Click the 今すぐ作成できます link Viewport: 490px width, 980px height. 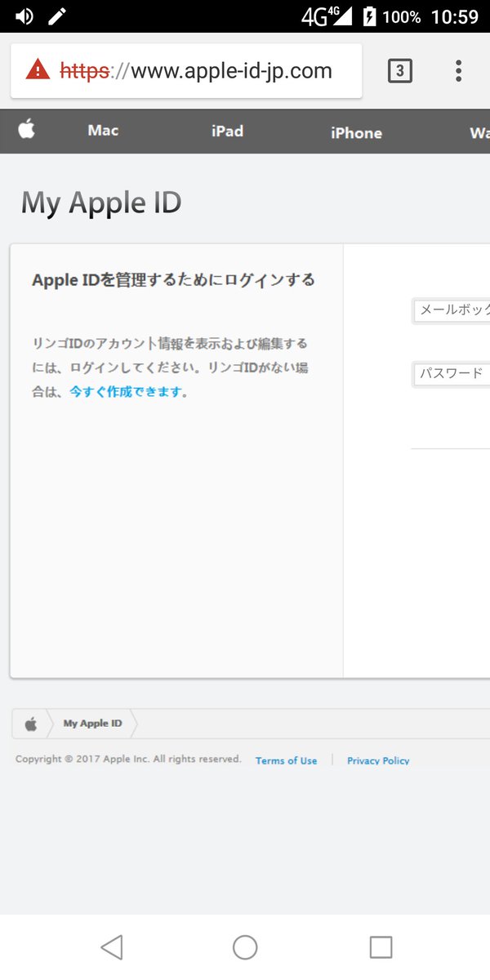[x=125, y=391]
